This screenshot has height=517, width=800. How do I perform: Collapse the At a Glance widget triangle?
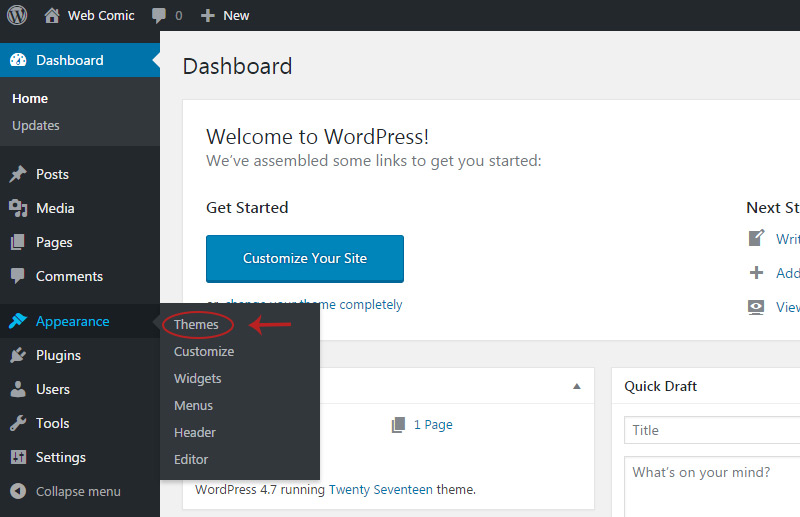[x=577, y=386]
